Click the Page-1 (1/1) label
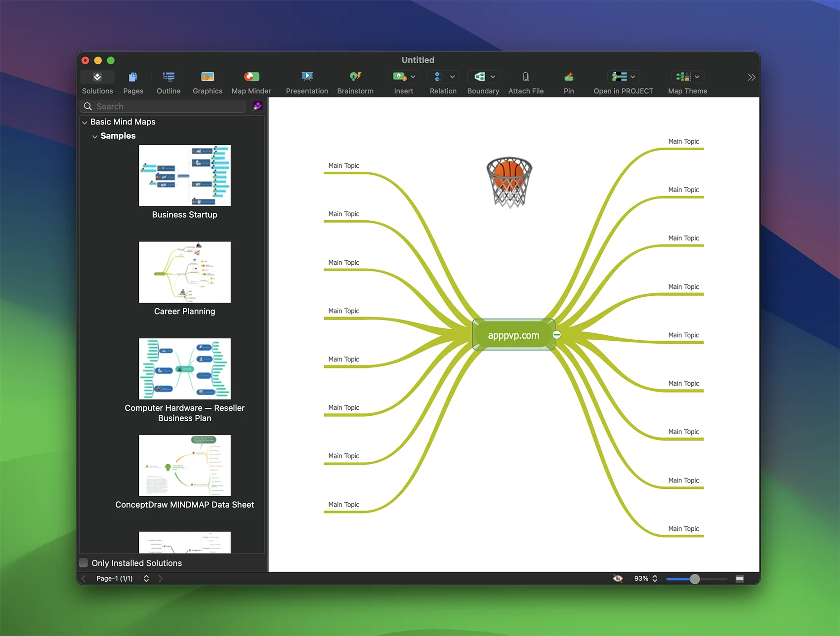The width and height of the screenshot is (840, 636). [115, 579]
